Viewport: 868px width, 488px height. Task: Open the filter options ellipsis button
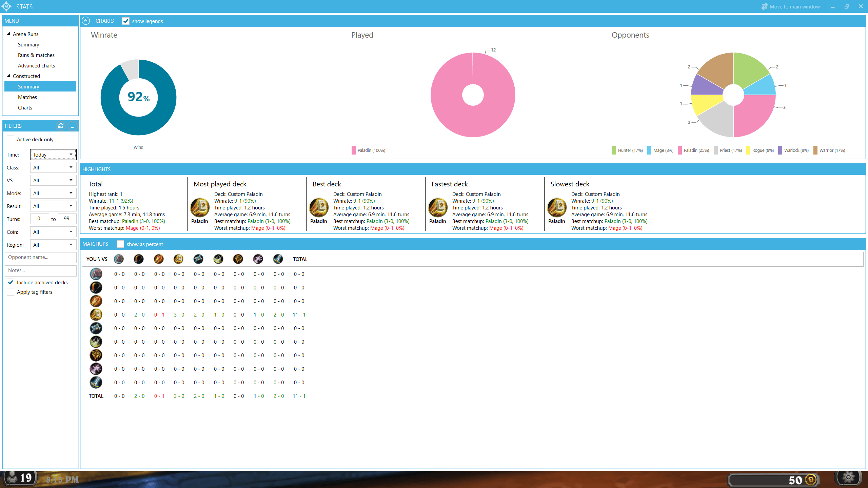[72, 126]
